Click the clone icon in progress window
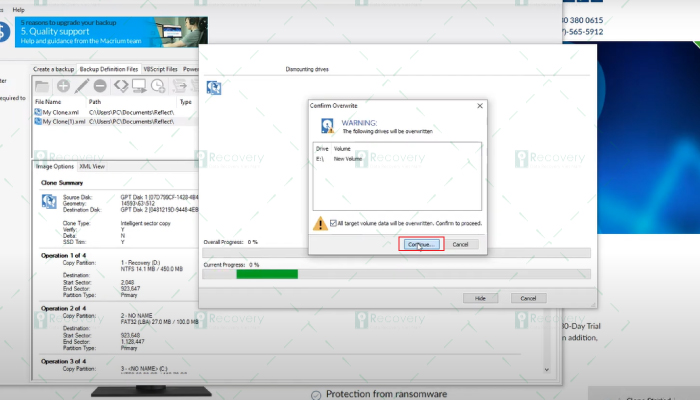This screenshot has width=700, height=400. (214, 88)
